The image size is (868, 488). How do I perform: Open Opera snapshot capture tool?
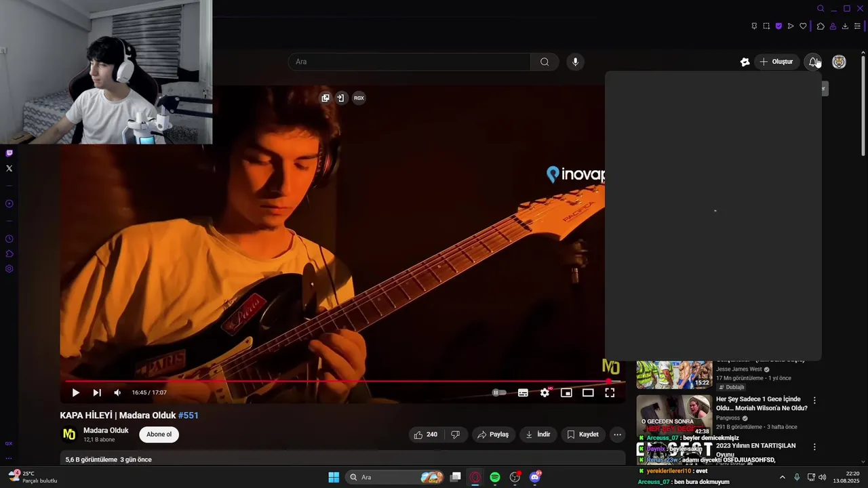tap(766, 26)
